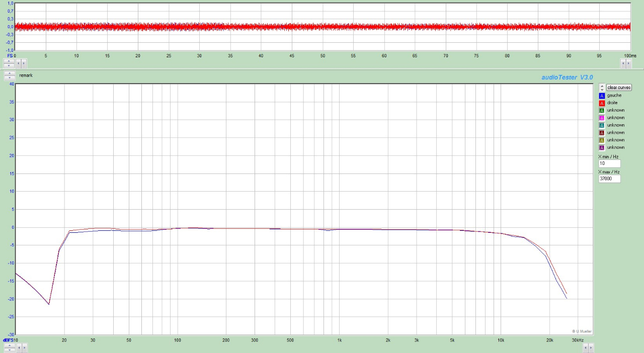
Task: Select the blue gauche curve swatch
Action: click(x=602, y=95)
